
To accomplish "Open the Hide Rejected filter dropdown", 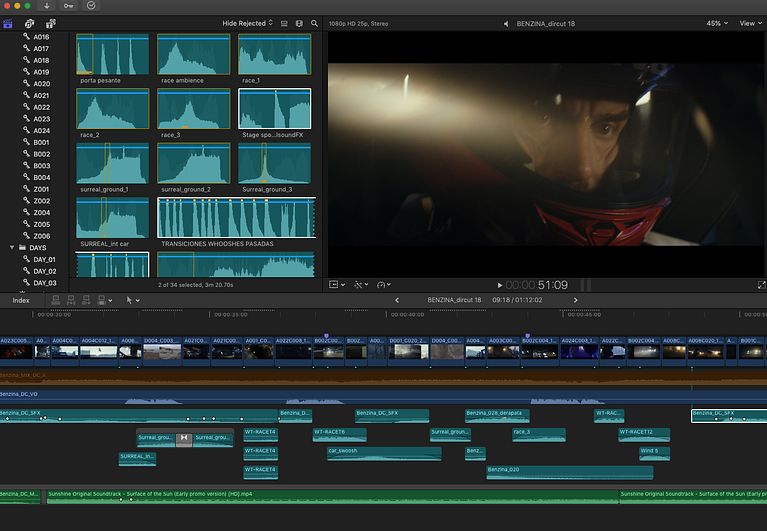I will [248, 23].
